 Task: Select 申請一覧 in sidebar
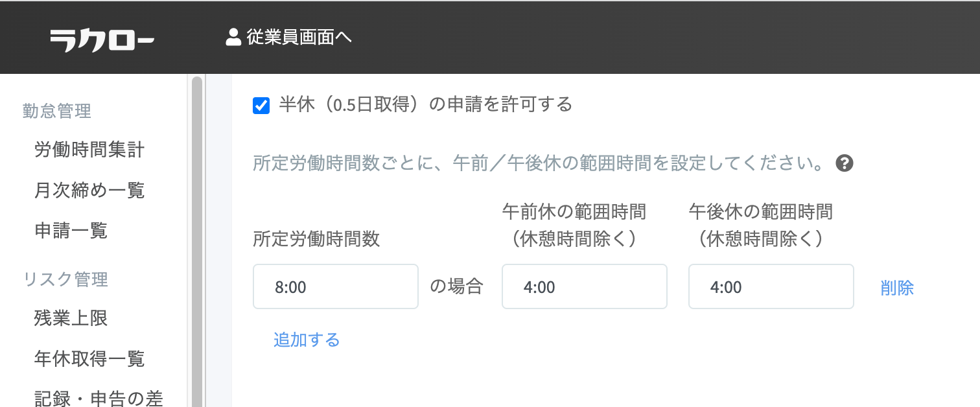pos(71,230)
